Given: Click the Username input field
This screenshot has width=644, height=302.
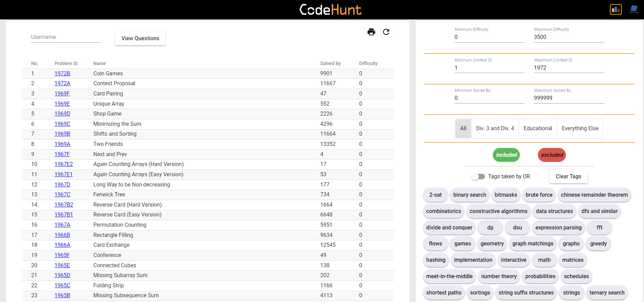Looking at the screenshot, I should coord(66,37).
